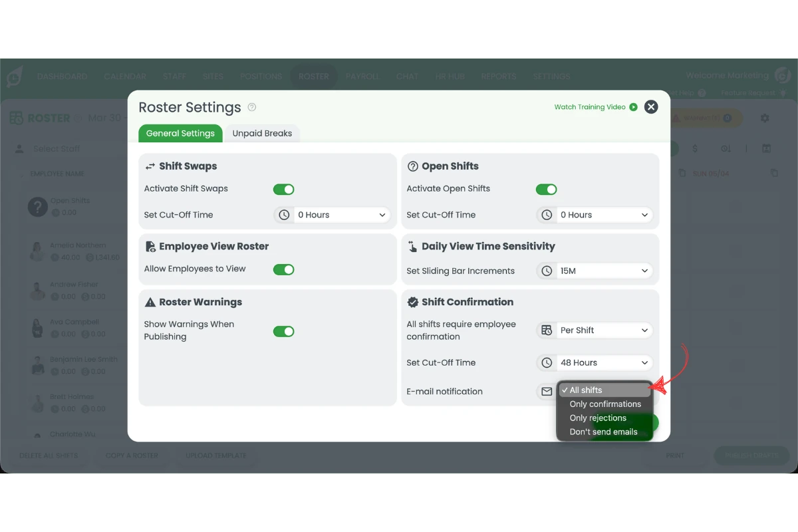This screenshot has height=532, width=798.
Task: Open the 48 Hours cut-off dropdown
Action: point(604,362)
